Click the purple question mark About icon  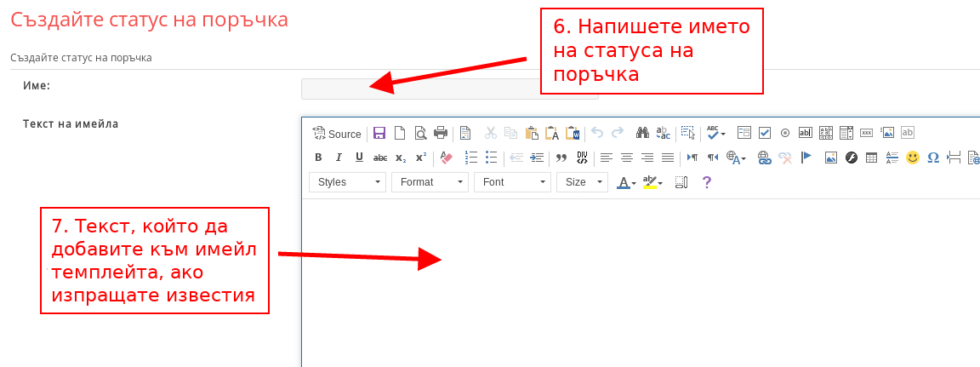[x=706, y=182]
